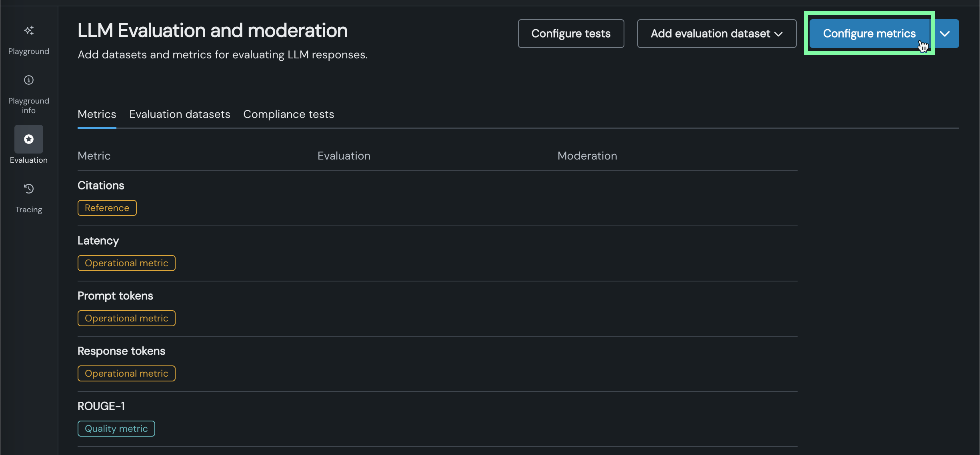Open the Playground info icon
980x455 pixels.
coord(29,80)
